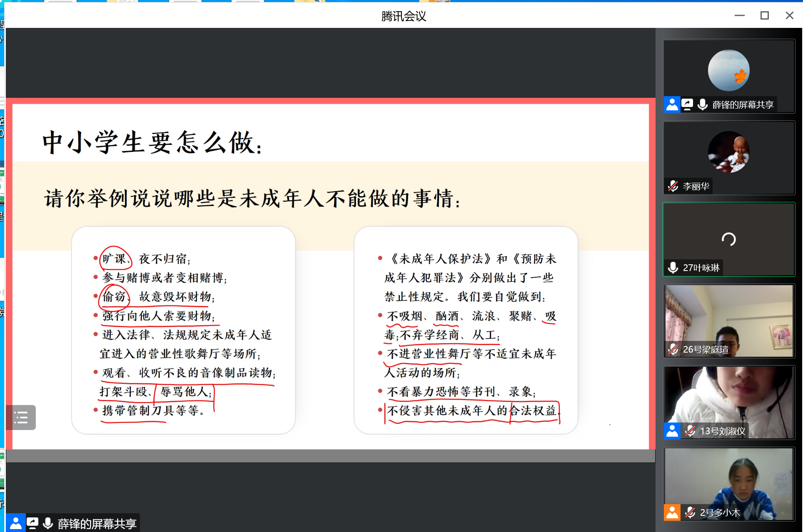Click blue host icon beside 13号刘淑仪
This screenshot has width=803, height=532.
coord(672,431)
